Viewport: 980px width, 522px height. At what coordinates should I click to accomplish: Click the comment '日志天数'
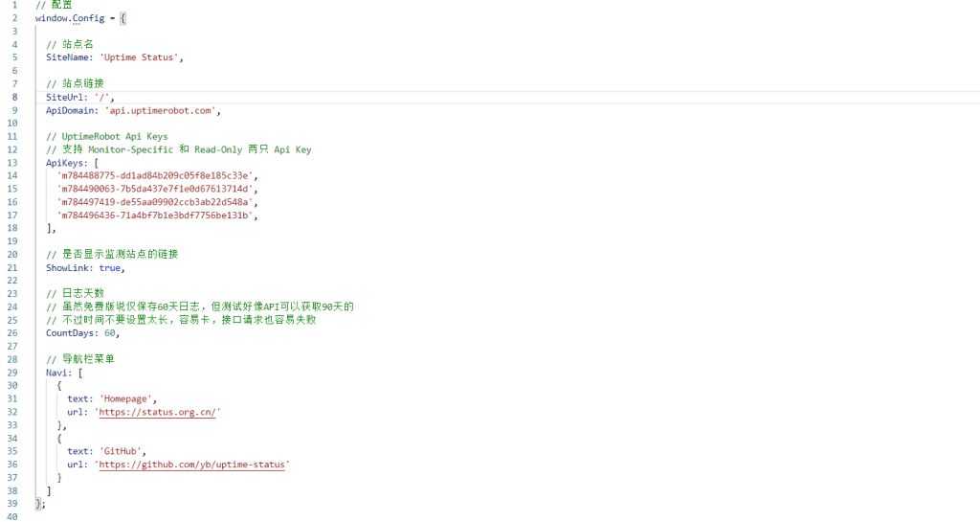pyautogui.click(x=75, y=294)
